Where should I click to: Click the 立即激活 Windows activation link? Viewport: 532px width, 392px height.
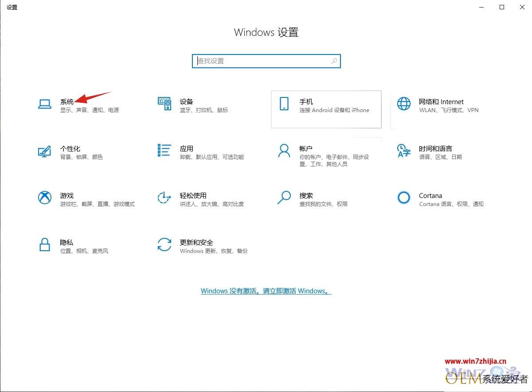266,291
